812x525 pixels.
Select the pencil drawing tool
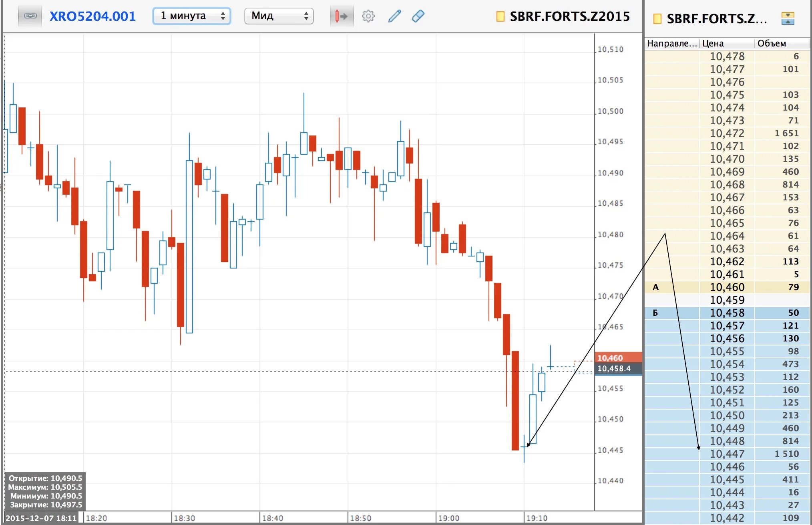pos(394,16)
